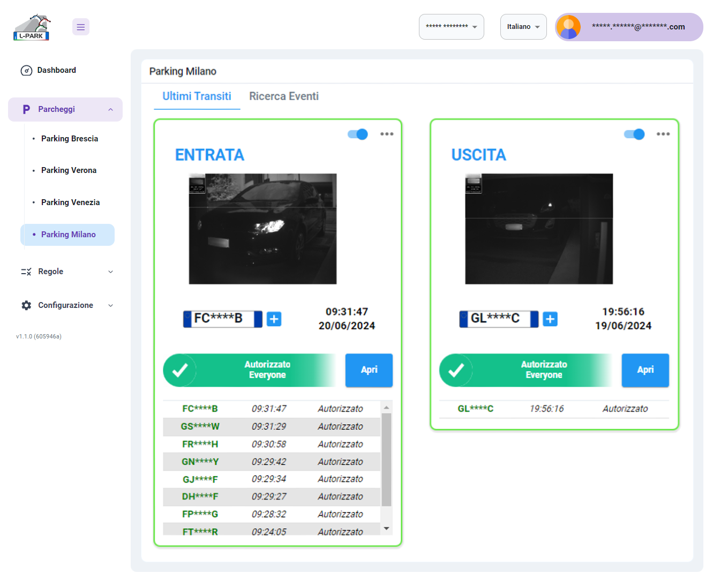Click the plus icon next to plate FC****B
The height and width of the screenshot is (588, 713).
[274, 319]
